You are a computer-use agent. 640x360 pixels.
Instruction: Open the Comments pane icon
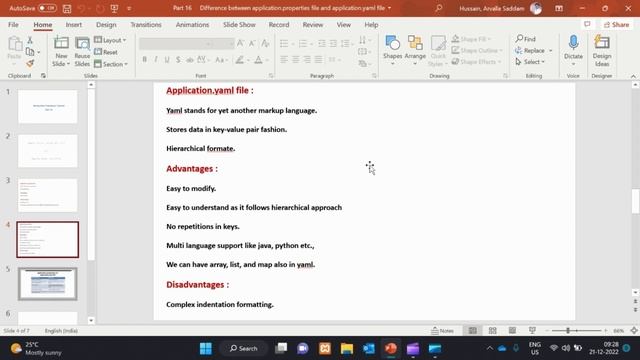coord(587,24)
